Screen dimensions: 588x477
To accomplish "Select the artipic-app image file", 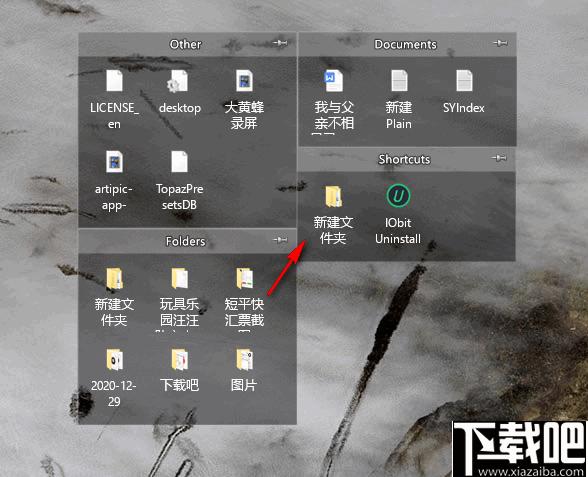I will pyautogui.click(x=114, y=162).
